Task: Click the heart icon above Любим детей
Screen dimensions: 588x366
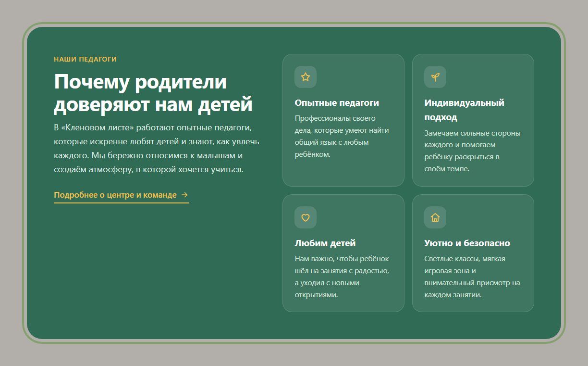Action: (x=306, y=217)
